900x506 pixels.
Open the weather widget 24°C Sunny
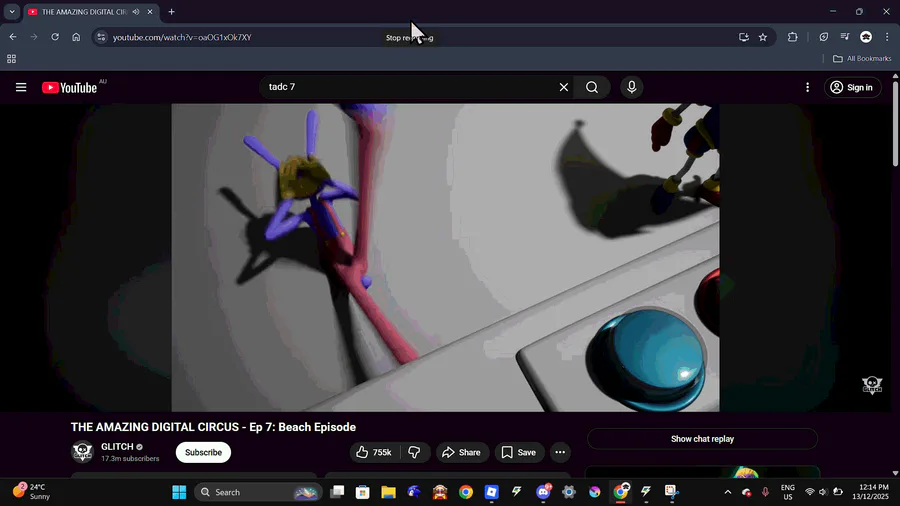32,492
